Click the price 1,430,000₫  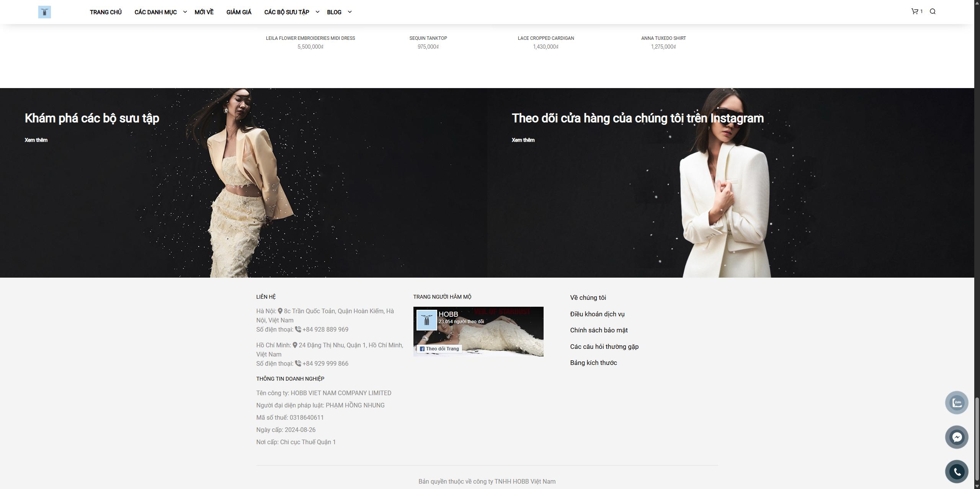click(546, 47)
